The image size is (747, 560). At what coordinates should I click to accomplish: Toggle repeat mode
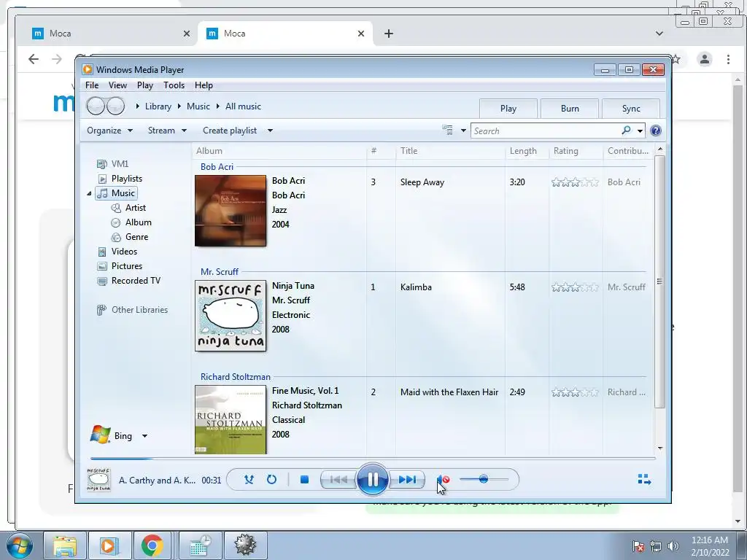point(271,480)
